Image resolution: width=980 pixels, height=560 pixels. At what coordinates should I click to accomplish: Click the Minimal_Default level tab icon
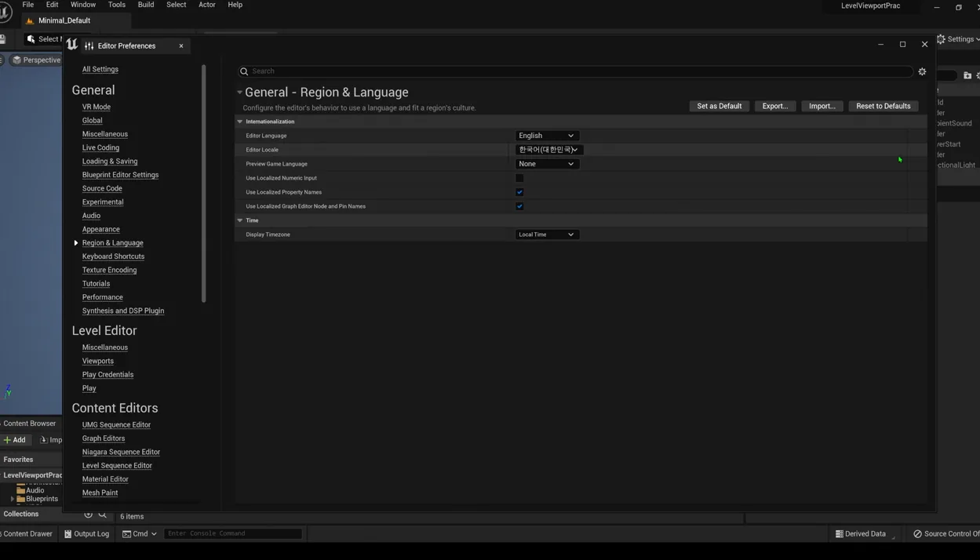point(30,21)
